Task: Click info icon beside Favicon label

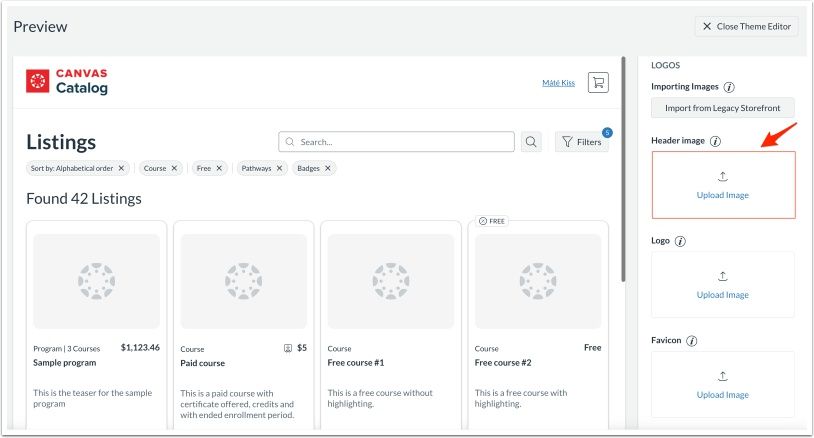Action: tap(691, 341)
